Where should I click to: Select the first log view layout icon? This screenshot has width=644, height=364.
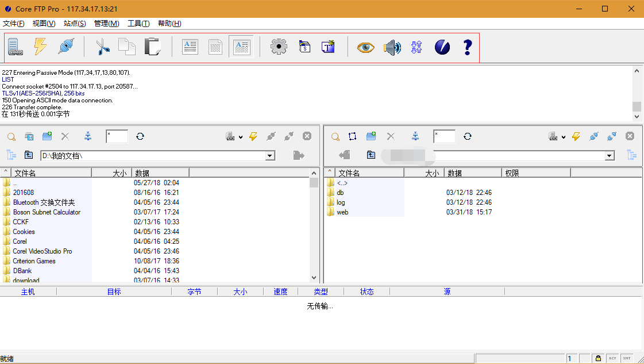pyautogui.click(x=190, y=47)
